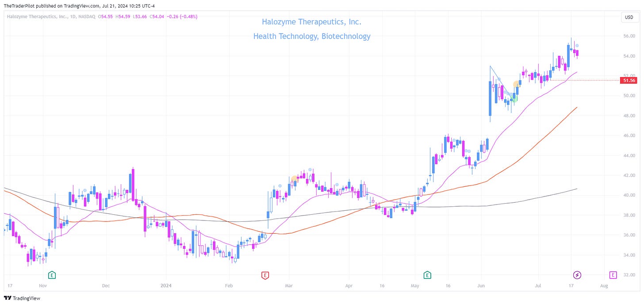Select the Health Technology, Biotechnology subtitle

[x=312, y=36]
